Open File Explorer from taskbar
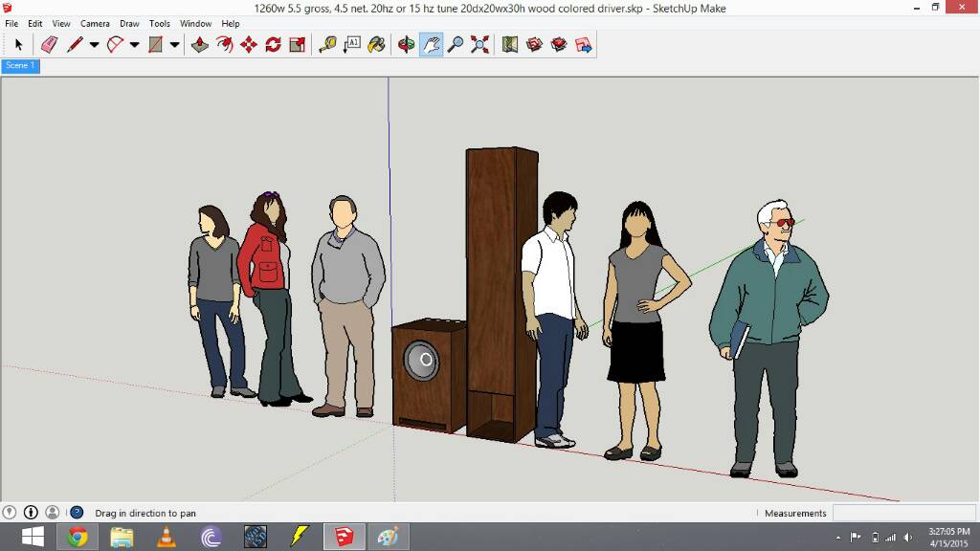Image resolution: width=980 pixels, height=551 pixels. tap(122, 537)
